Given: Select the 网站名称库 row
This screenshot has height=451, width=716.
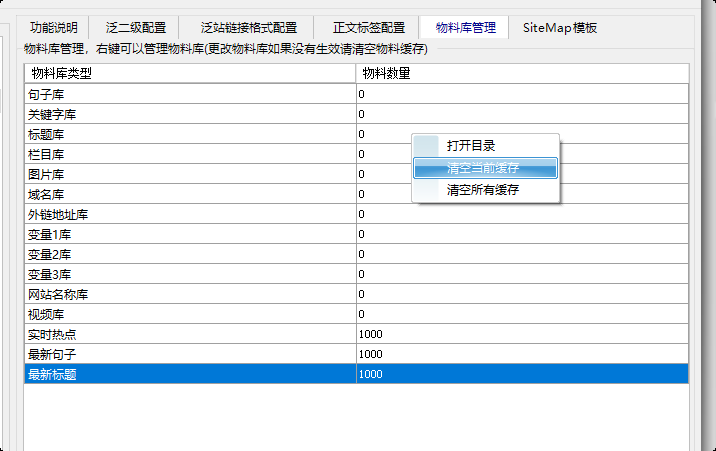Looking at the screenshot, I should click(x=356, y=294).
